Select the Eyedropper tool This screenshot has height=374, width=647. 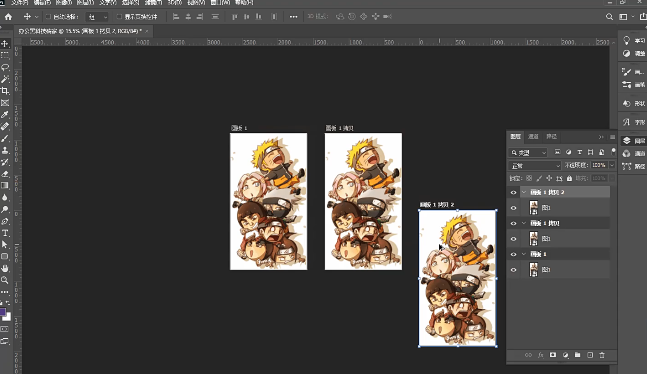click(5, 115)
